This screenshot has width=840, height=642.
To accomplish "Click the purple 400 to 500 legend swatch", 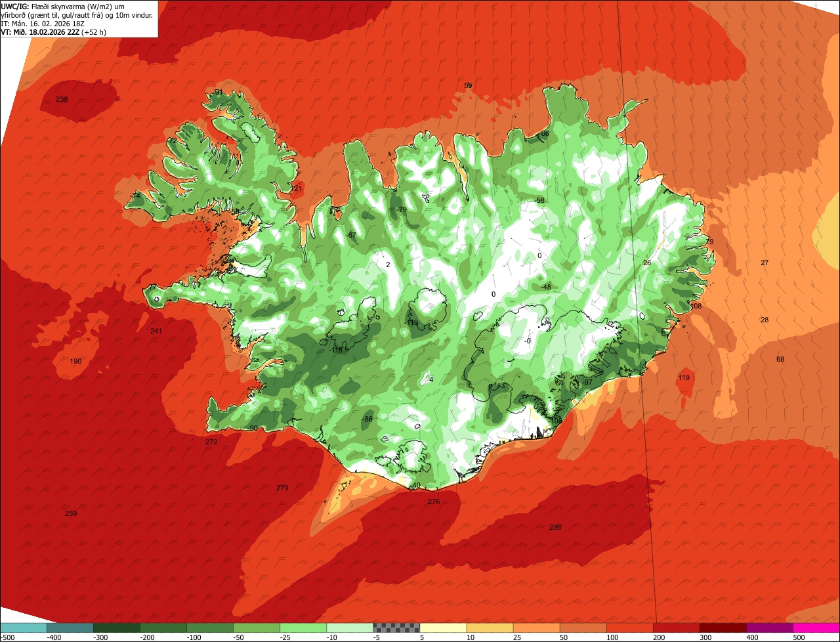I will point(770,627).
